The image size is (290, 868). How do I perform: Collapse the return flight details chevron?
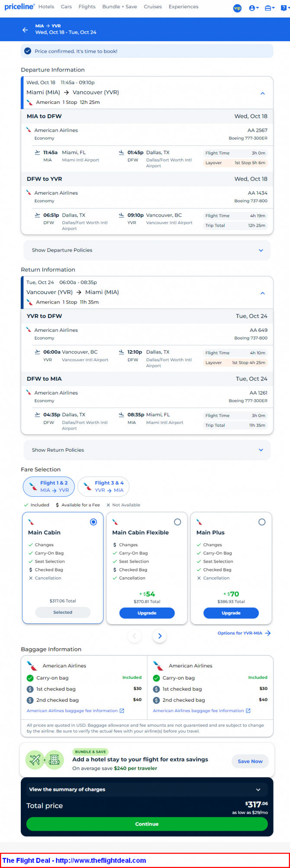pyautogui.click(x=262, y=293)
